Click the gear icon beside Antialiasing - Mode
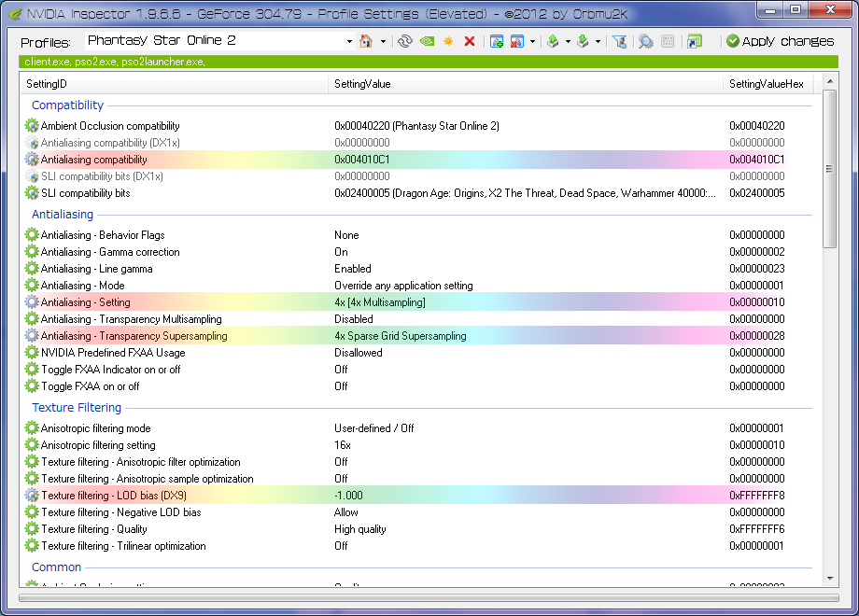The image size is (859, 616). tap(32, 286)
